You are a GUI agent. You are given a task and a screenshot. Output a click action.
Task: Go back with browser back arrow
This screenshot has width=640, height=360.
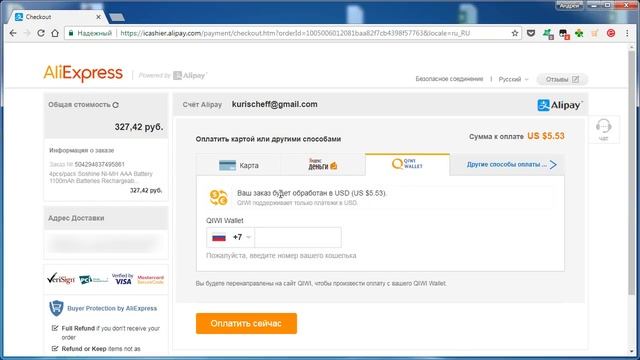pyautogui.click(x=13, y=33)
